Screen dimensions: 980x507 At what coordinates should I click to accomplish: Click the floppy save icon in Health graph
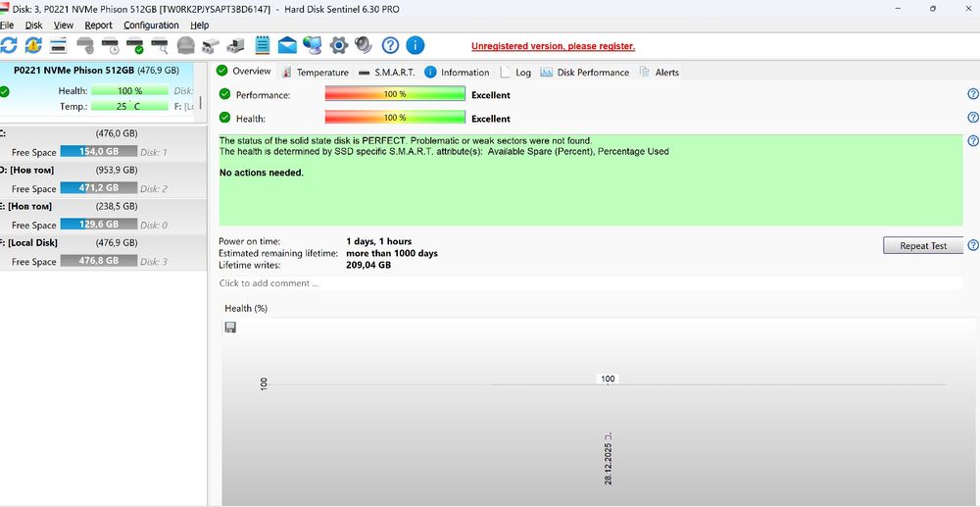coord(230,327)
